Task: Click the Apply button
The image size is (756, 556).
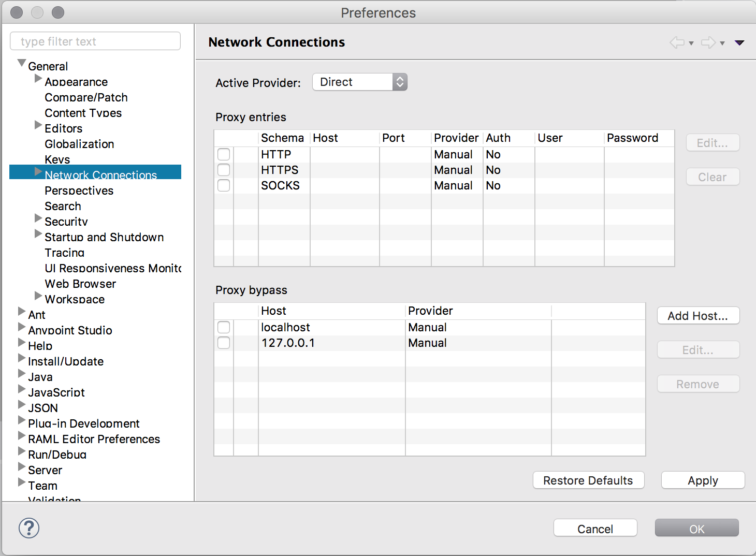Action: 702,480
